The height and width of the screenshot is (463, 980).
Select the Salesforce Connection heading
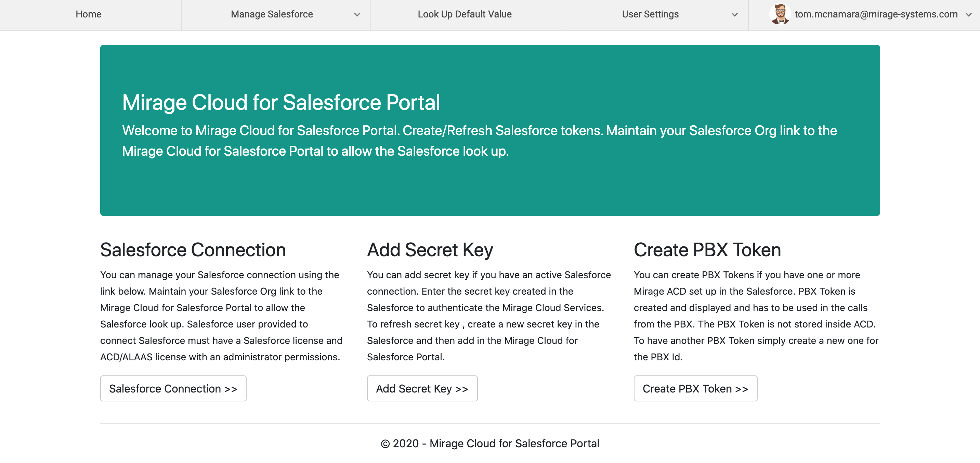click(193, 250)
